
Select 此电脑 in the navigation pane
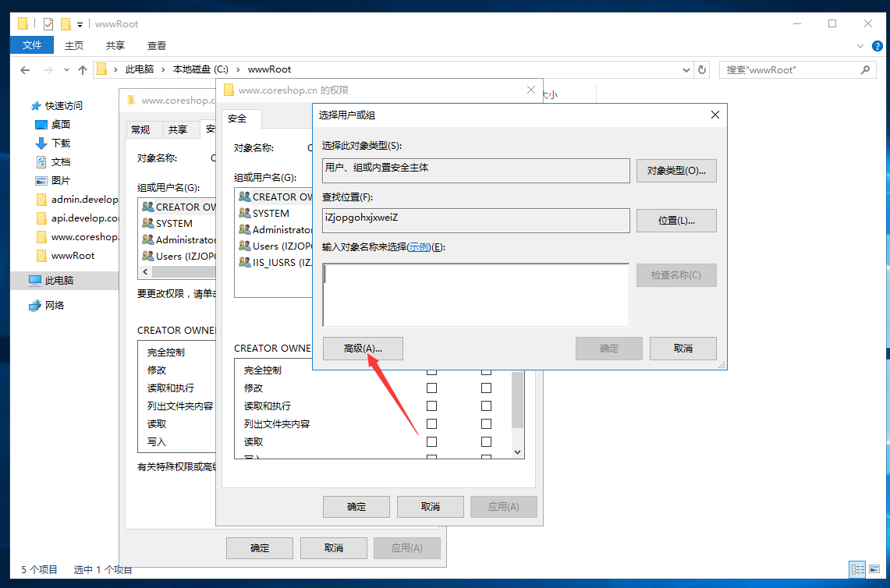[x=59, y=280]
